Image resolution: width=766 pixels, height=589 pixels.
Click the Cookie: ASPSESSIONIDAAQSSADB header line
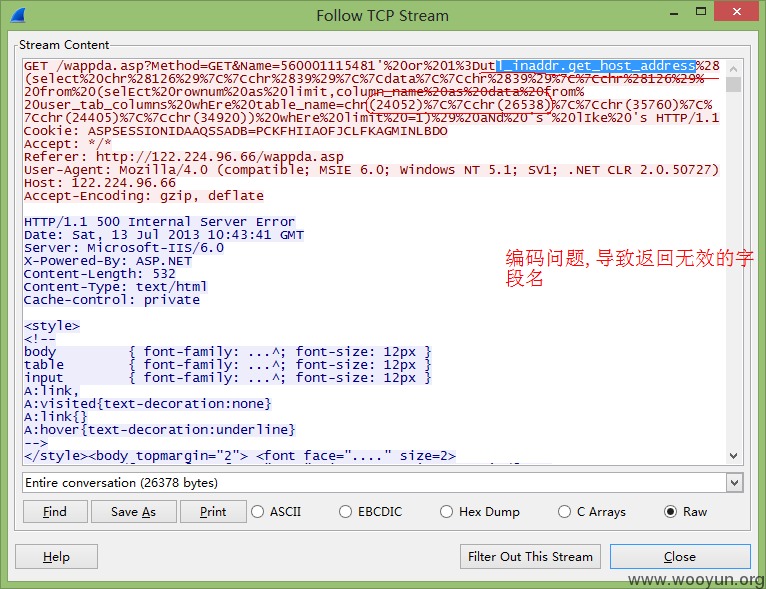click(x=235, y=131)
